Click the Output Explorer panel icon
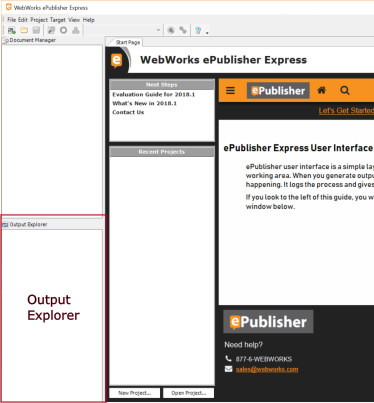 click(x=5, y=224)
